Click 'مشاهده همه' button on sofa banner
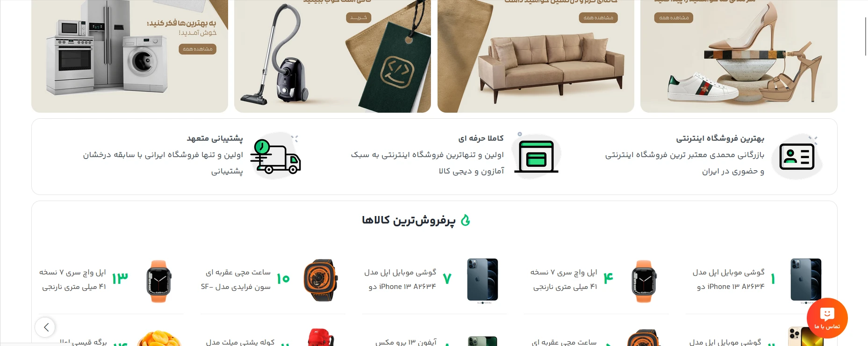868x346 pixels. click(x=598, y=18)
